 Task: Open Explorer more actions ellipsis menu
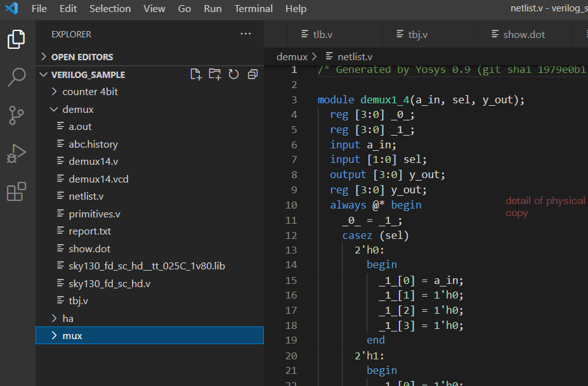tap(245, 34)
